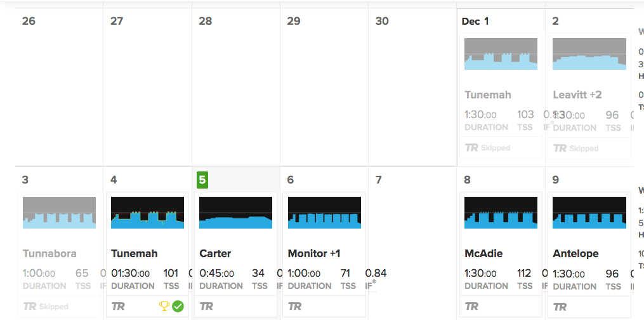This screenshot has width=644, height=320.
Task: Select today's highlighted date 5
Action: (x=202, y=180)
